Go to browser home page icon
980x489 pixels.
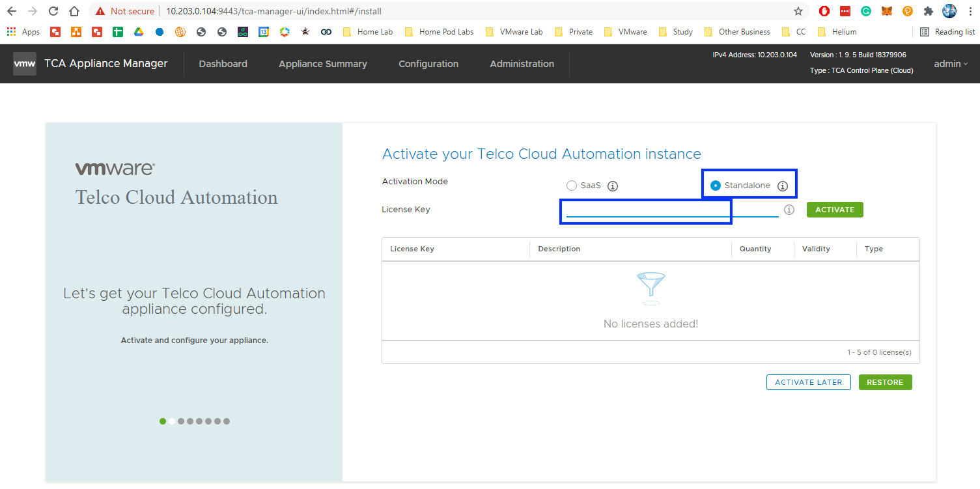pos(74,11)
